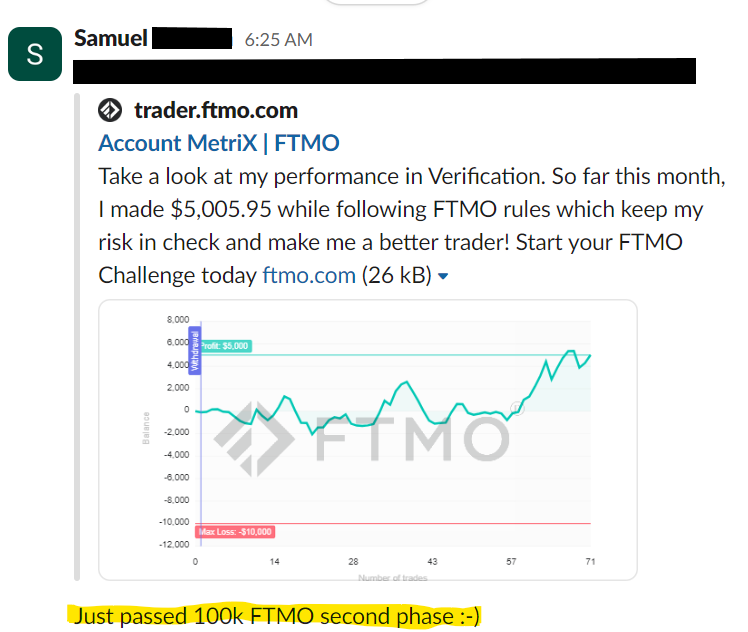Screen dimensions: 748x632
Task: Click the purple Withdrawal marker on the chart
Action: pos(195,351)
